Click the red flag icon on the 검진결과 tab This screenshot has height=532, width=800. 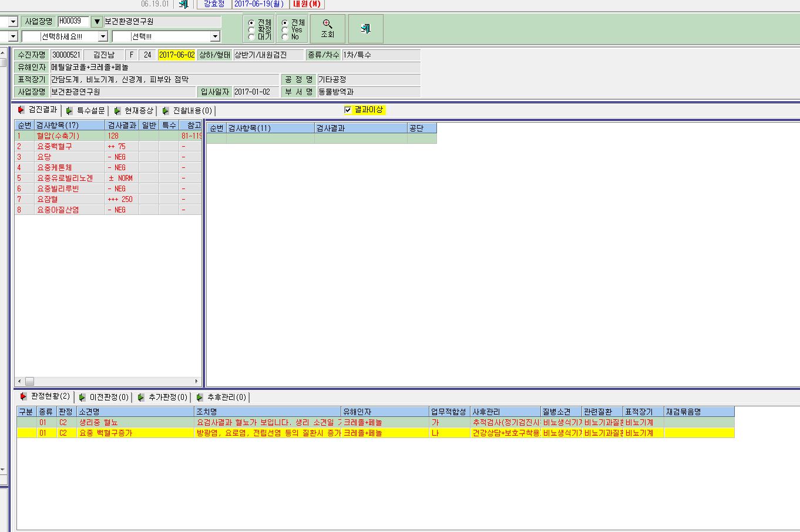pos(22,110)
